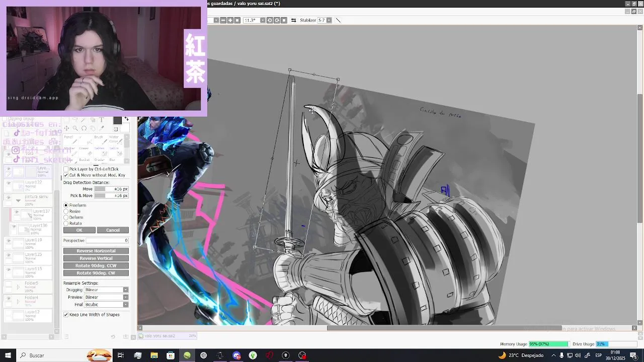Switch to valo yoru sai.sai2 document tab
The width and height of the screenshot is (644, 362).
[168, 336]
